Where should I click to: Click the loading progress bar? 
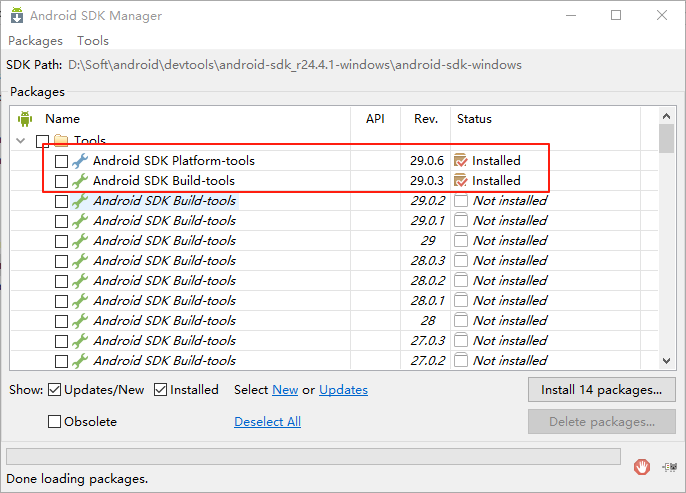tap(313, 456)
